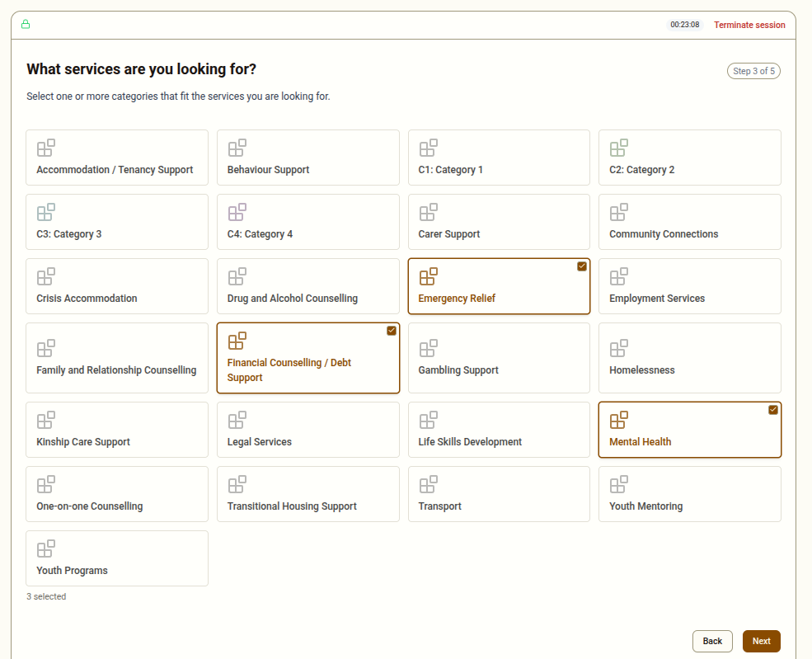The image size is (812, 659).
Task: Uncheck the Financial Counselling / Debt Support checkbox
Action: tap(391, 330)
